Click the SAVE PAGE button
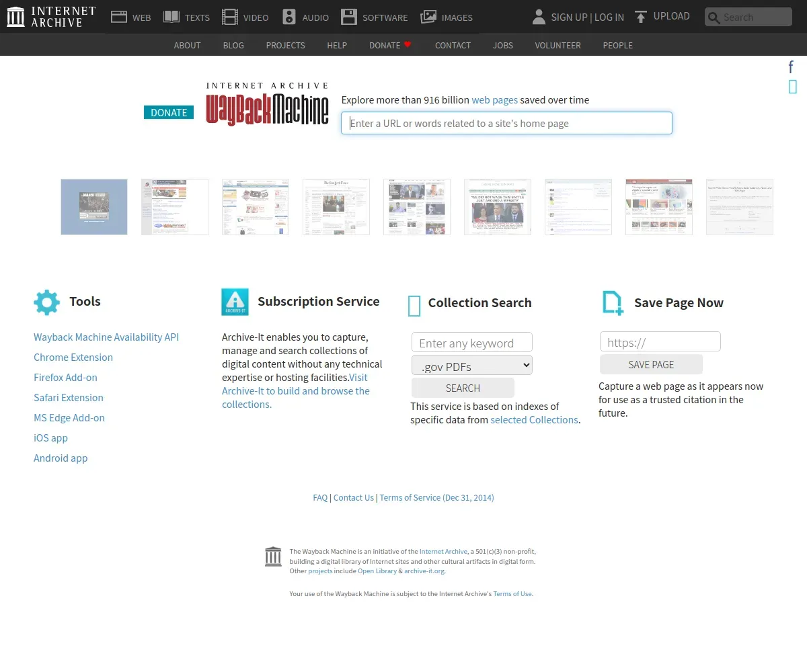The width and height of the screenshot is (807, 672). click(x=651, y=364)
